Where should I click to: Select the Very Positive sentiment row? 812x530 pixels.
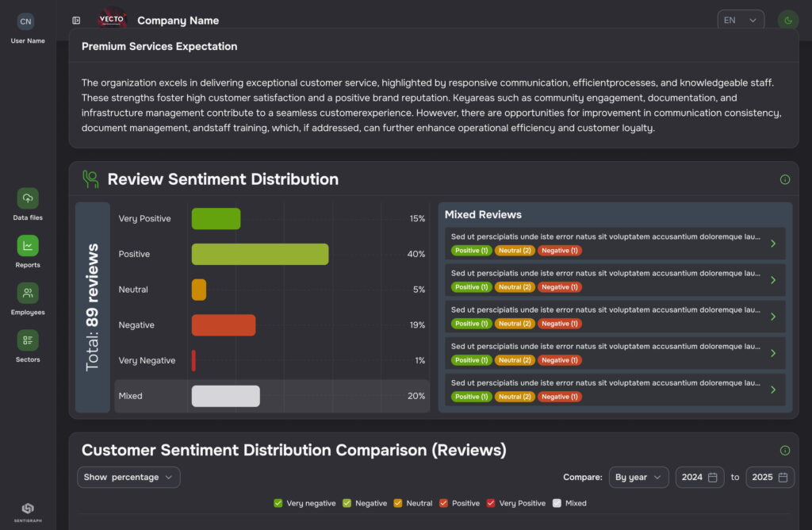point(271,219)
